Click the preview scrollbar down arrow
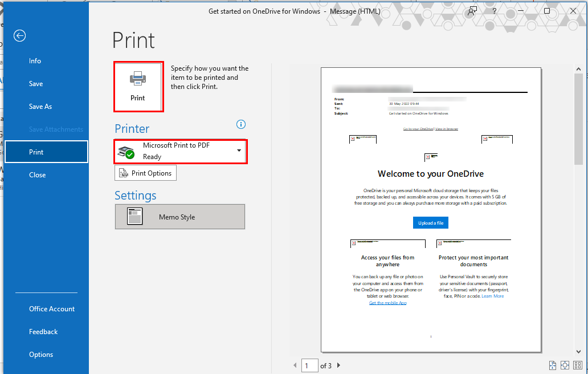588x374 pixels. click(578, 352)
